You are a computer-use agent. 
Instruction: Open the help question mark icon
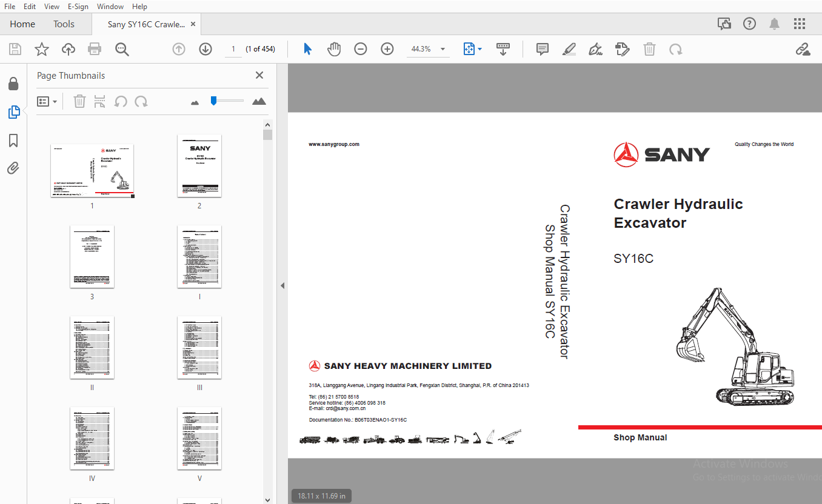click(x=750, y=24)
